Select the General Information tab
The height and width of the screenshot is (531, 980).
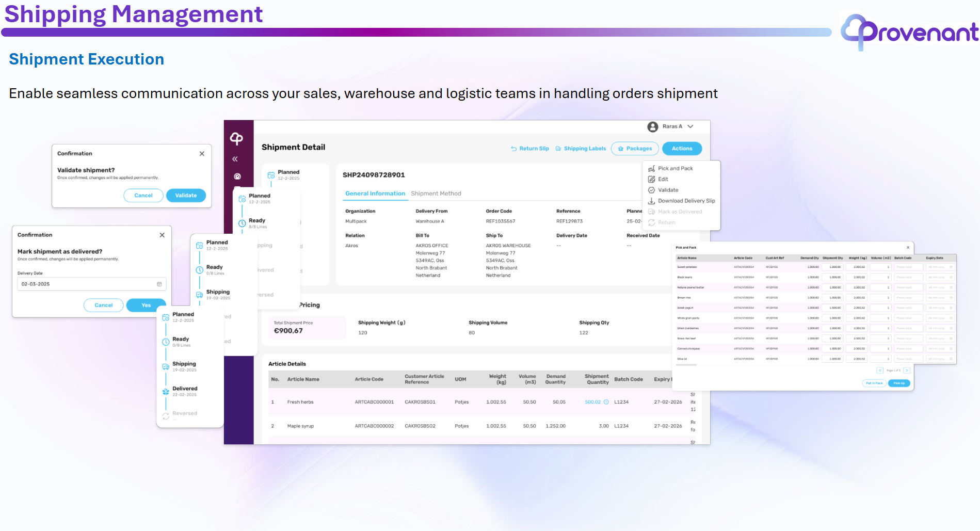375,194
